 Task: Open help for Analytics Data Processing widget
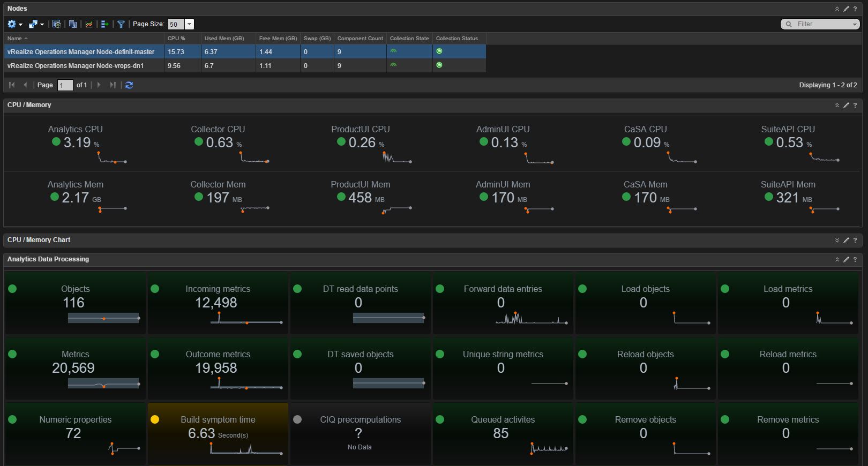(x=855, y=259)
